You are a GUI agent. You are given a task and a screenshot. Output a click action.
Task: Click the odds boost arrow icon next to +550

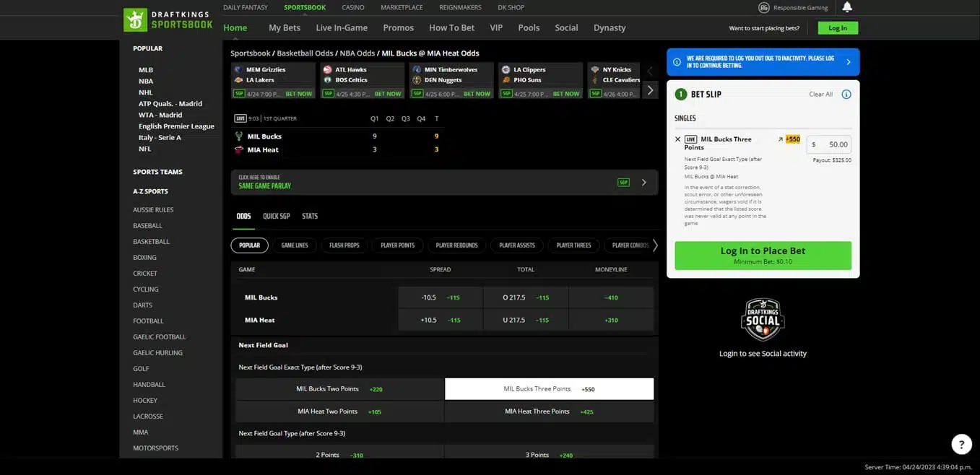(x=780, y=139)
